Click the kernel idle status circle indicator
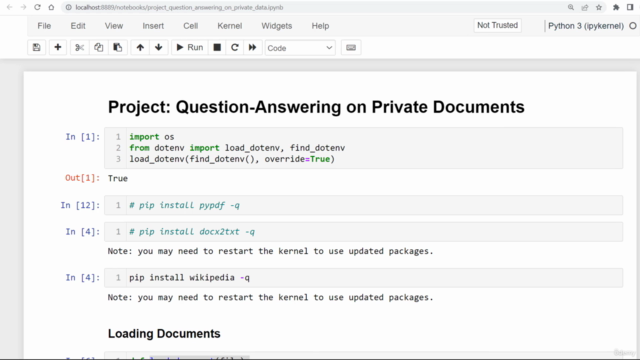This screenshot has width=640, height=360. [633, 26]
